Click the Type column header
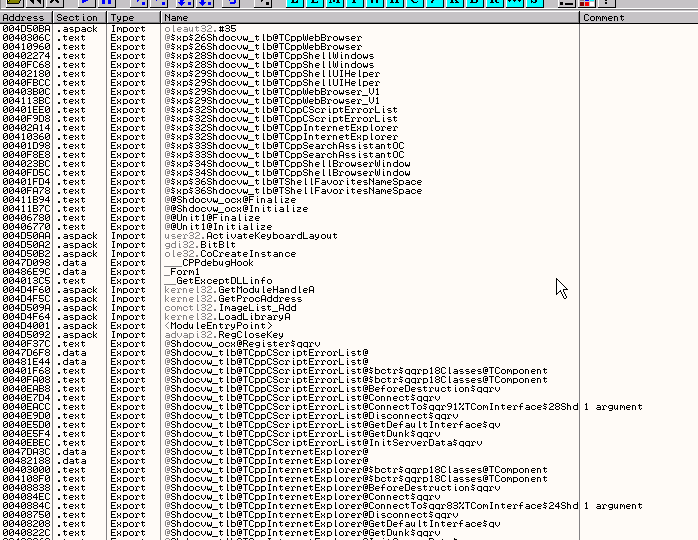This screenshot has height=540, width=698. click(132, 18)
